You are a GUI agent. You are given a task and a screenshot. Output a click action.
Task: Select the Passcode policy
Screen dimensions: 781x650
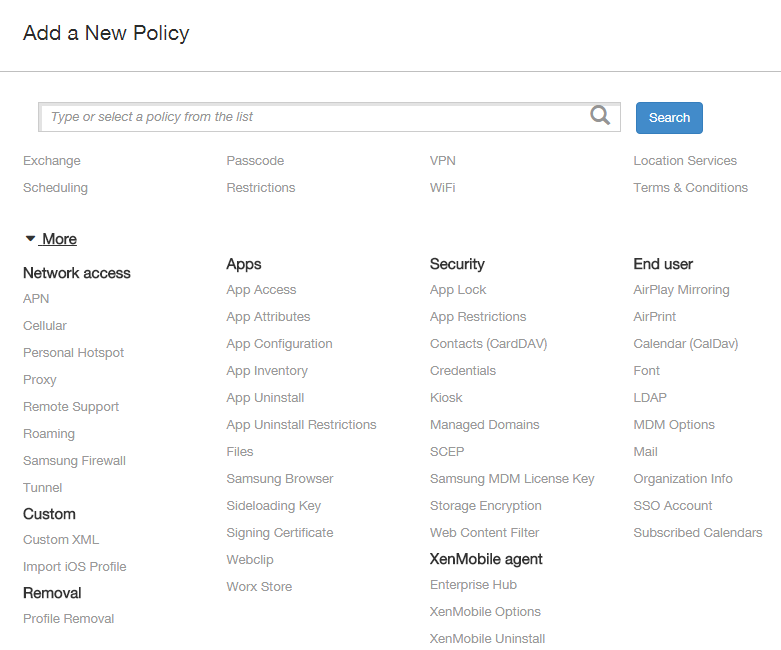[255, 161]
